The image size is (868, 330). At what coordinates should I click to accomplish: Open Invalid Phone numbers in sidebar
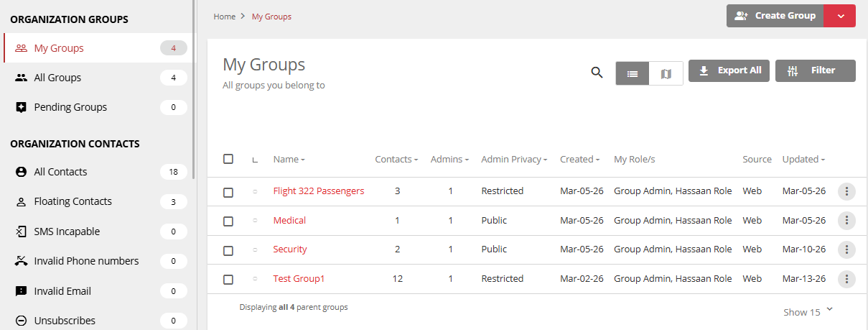(86, 261)
